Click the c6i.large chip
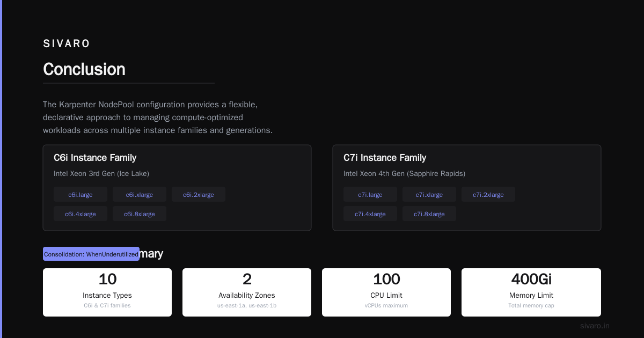This screenshot has height=338, width=644. pos(80,195)
